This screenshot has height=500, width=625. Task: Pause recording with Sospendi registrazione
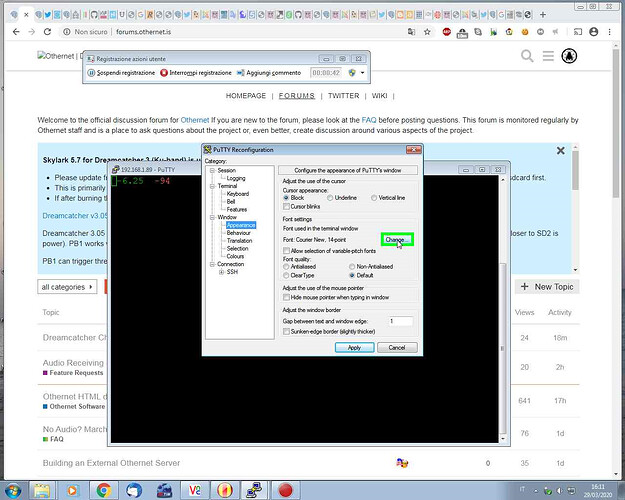[x=121, y=73]
